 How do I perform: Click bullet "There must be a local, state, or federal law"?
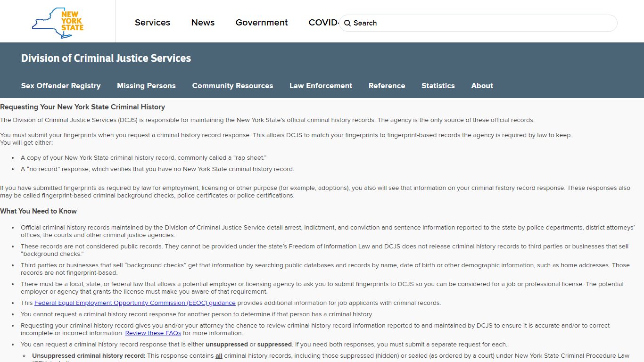[x=322, y=288]
